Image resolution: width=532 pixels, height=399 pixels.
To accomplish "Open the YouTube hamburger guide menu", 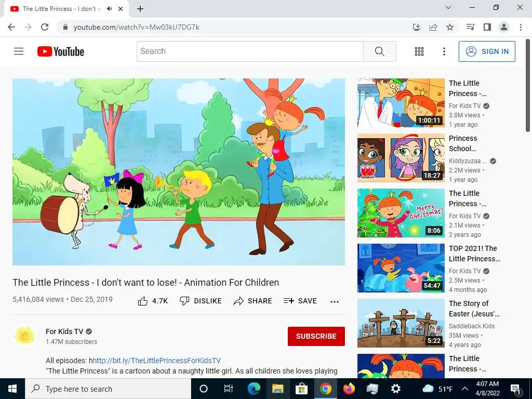I will (x=19, y=51).
